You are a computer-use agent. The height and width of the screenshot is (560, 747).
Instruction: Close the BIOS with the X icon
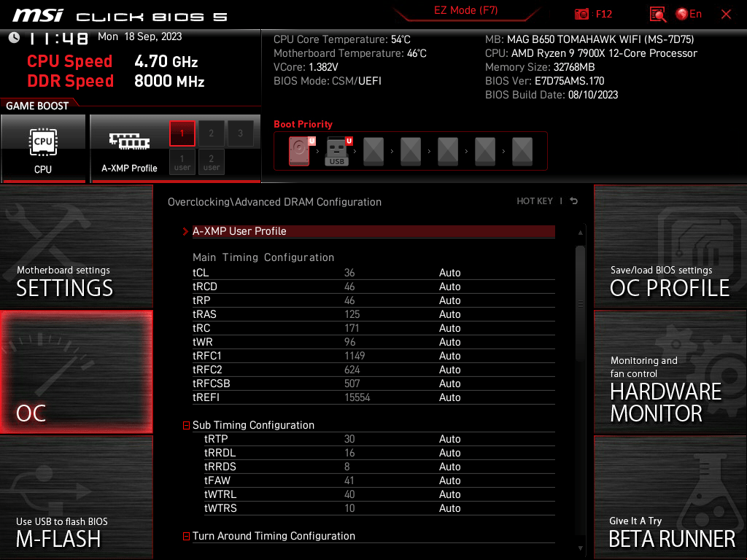pyautogui.click(x=726, y=15)
